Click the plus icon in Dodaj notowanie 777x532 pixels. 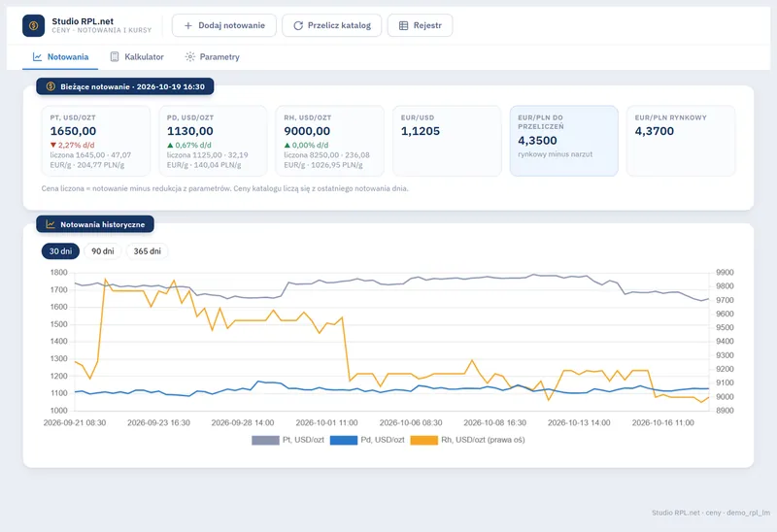(x=188, y=25)
